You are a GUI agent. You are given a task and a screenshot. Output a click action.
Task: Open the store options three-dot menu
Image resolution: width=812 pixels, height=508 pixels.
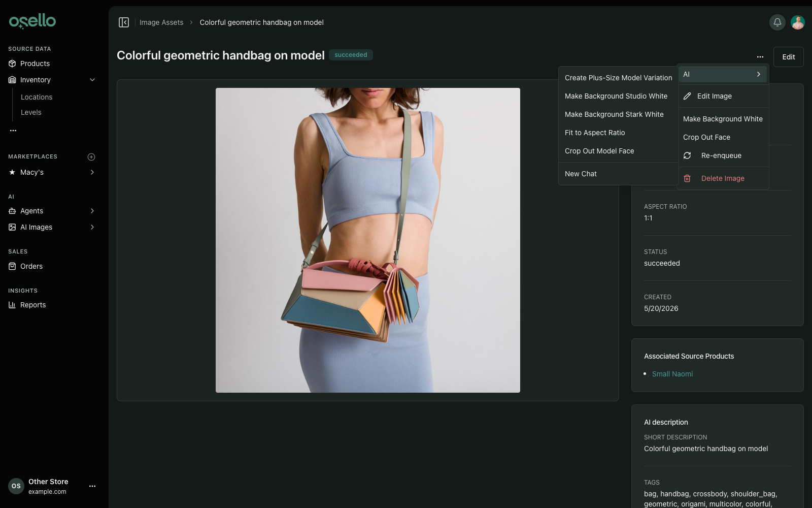click(92, 486)
